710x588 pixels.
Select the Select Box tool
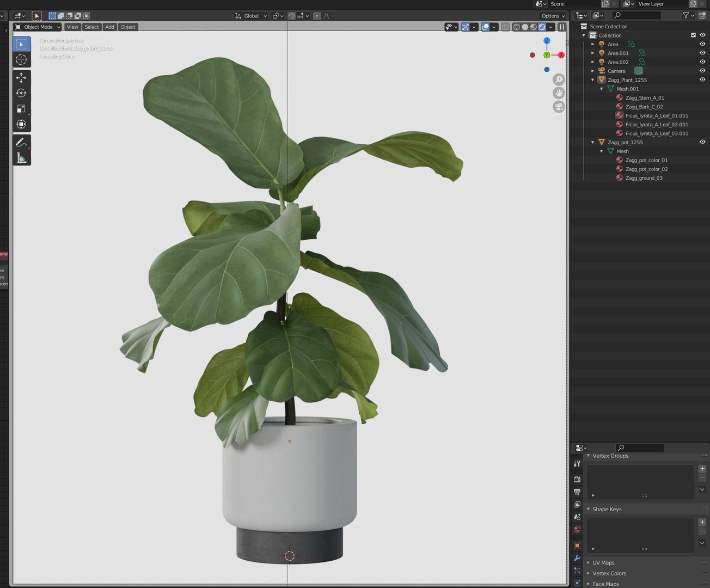(x=21, y=44)
